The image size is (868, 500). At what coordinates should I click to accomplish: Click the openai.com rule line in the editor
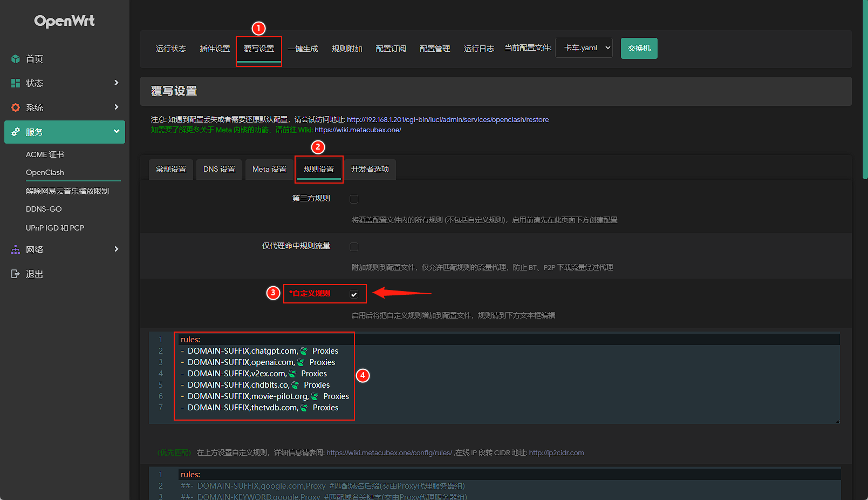point(258,362)
